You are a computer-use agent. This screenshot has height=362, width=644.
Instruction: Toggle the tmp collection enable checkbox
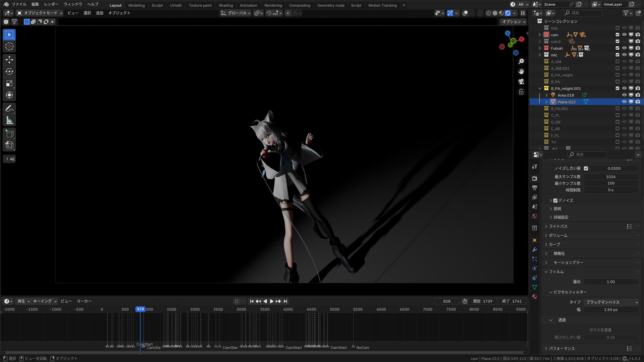tap(617, 28)
